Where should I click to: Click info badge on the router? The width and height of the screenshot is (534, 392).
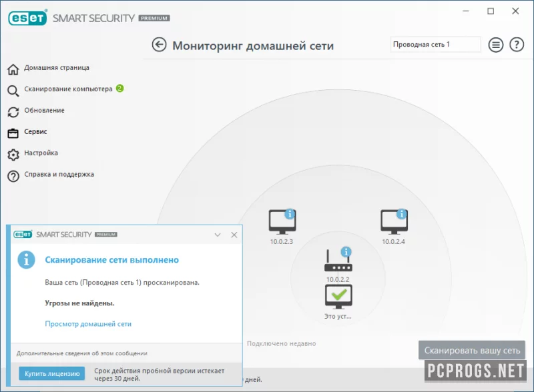click(346, 252)
